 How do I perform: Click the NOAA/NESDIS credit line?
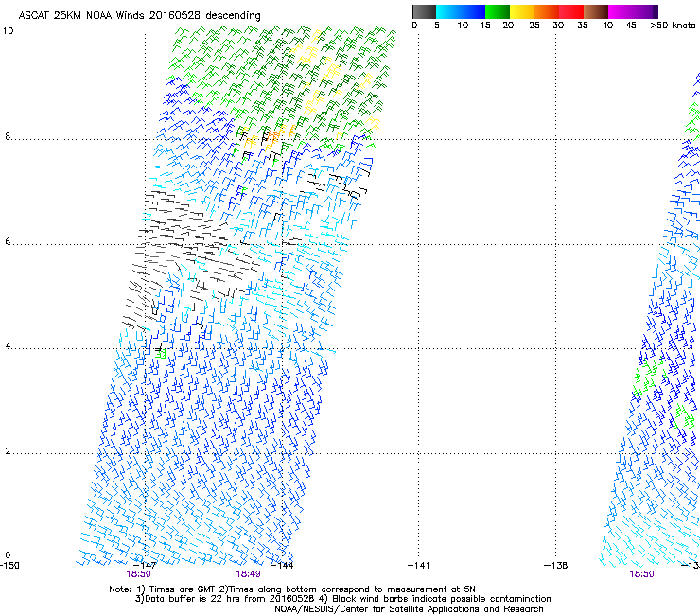coord(409,609)
